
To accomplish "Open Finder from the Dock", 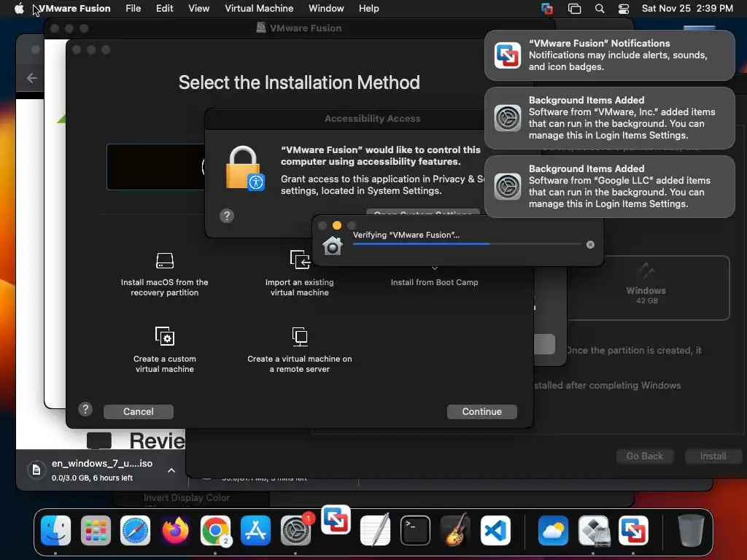I will pos(55,530).
